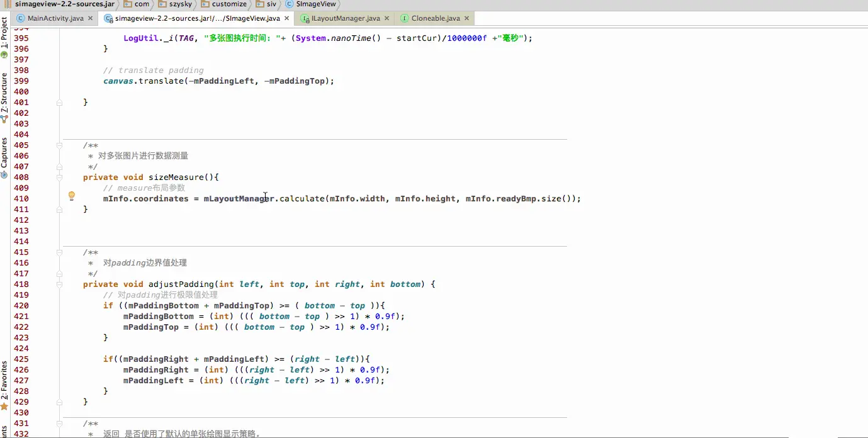Click the SImageView class breadcrumb
This screenshot has width=868, height=438.
pyautogui.click(x=311, y=4)
